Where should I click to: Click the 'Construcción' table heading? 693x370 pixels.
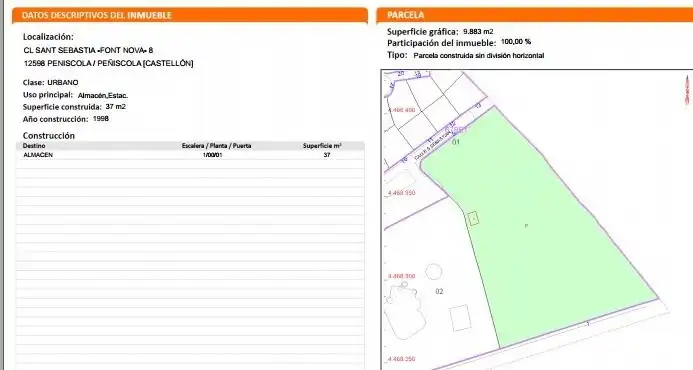[49, 136]
